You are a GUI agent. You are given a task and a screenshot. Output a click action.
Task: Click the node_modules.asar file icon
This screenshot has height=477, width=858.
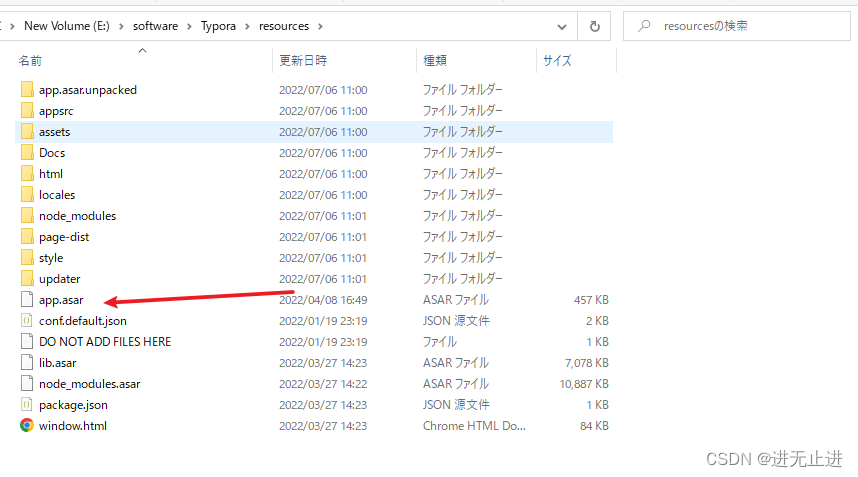[27, 383]
